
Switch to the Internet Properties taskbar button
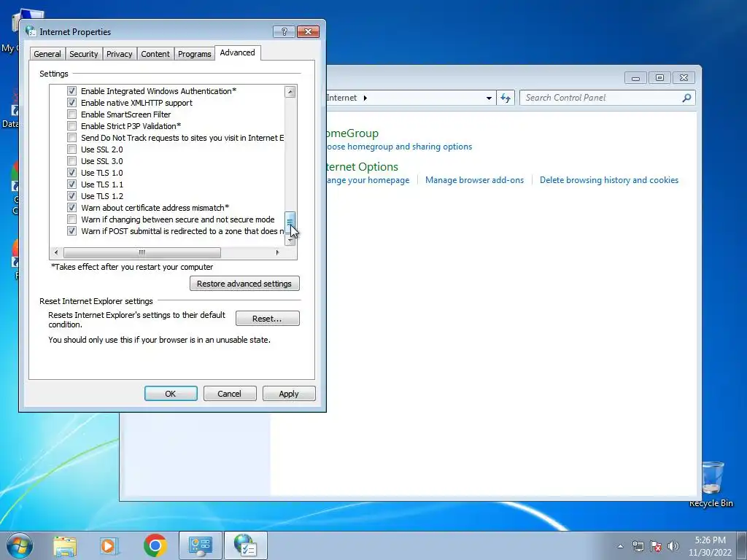coord(245,545)
